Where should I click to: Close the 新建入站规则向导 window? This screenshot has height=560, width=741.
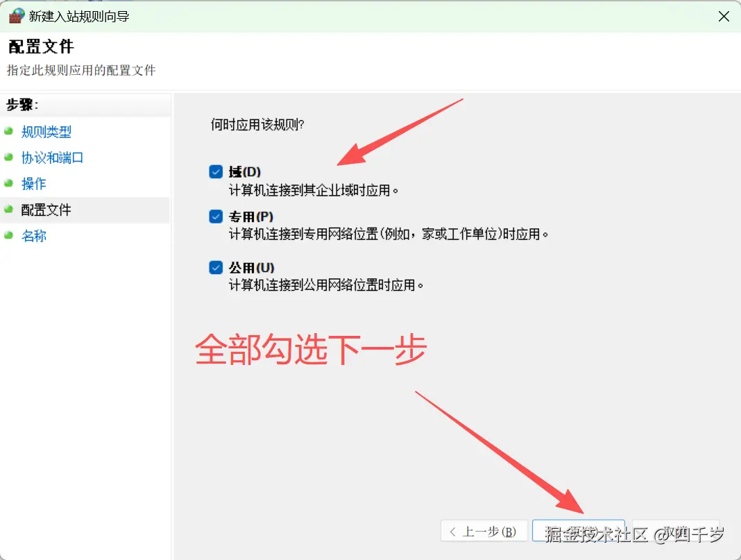click(724, 15)
